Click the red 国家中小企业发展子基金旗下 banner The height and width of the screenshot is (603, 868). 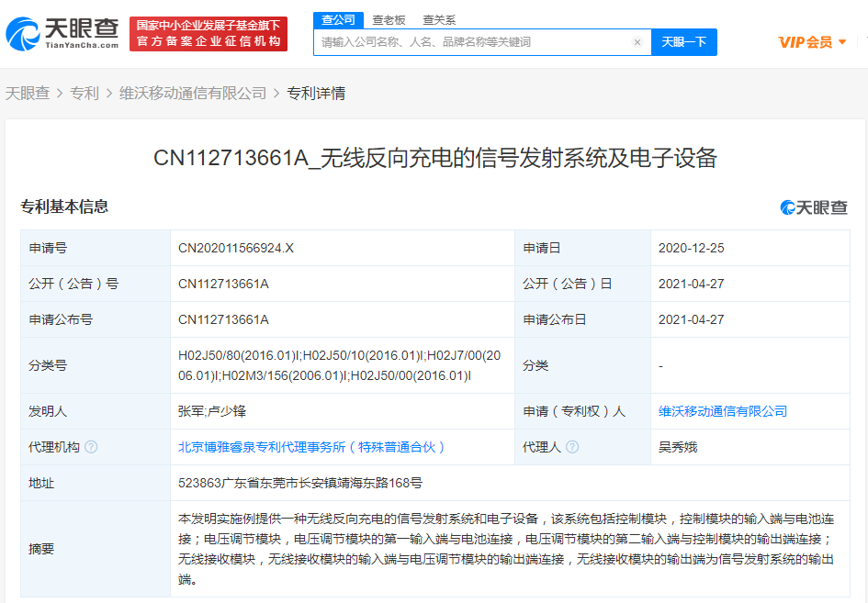coord(209,34)
